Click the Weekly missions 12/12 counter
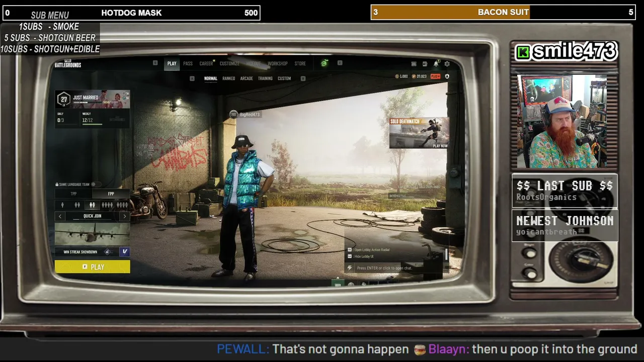This screenshot has height=362, width=644. [x=88, y=120]
